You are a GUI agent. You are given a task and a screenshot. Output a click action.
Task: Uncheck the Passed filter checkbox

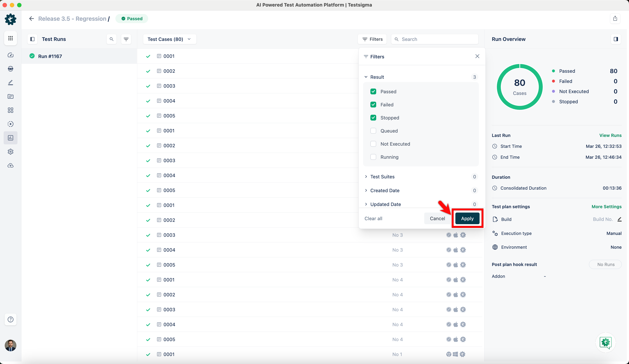(373, 91)
